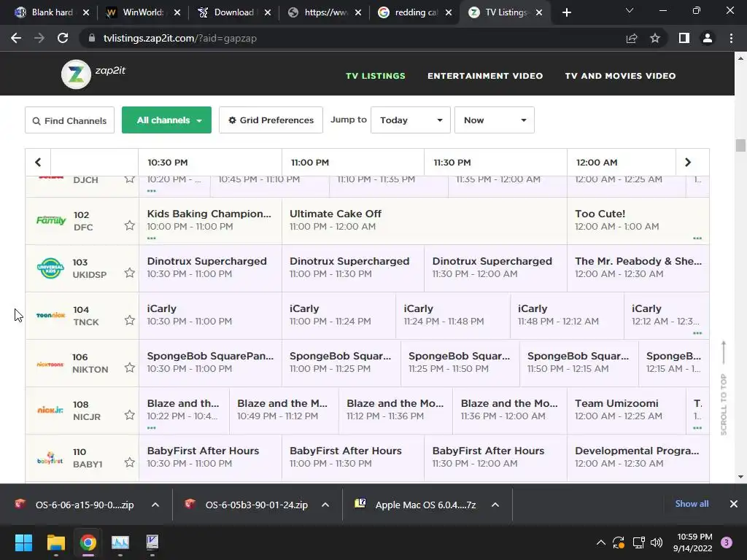
Task: Open Chrome side panel icon
Action: (684, 38)
